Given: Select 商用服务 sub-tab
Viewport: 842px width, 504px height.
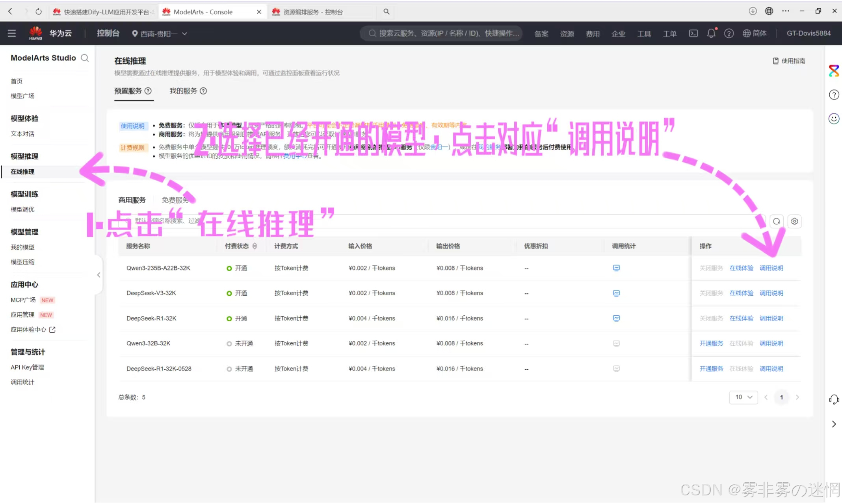Looking at the screenshot, I should [x=132, y=200].
